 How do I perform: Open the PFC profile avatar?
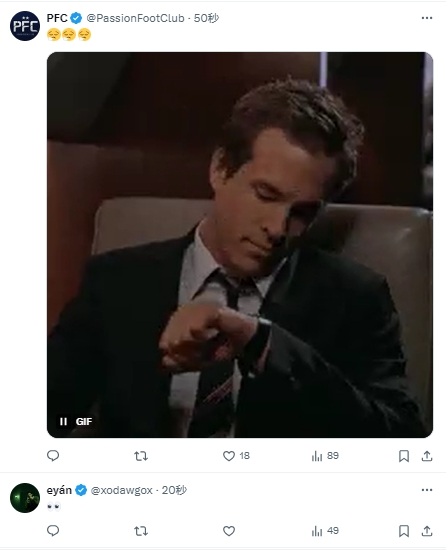click(x=25, y=26)
